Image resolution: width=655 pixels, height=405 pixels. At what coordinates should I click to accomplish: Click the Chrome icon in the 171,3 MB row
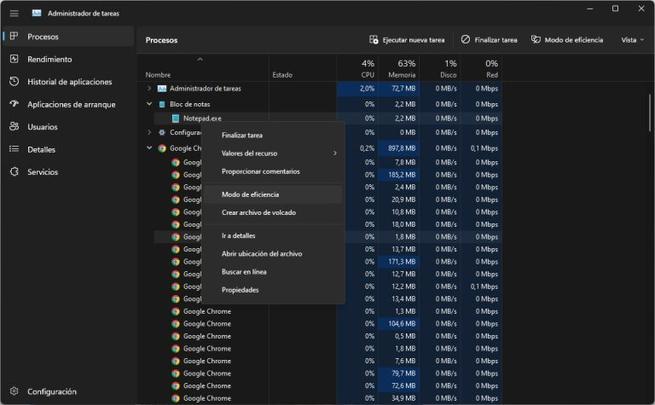[176, 261]
